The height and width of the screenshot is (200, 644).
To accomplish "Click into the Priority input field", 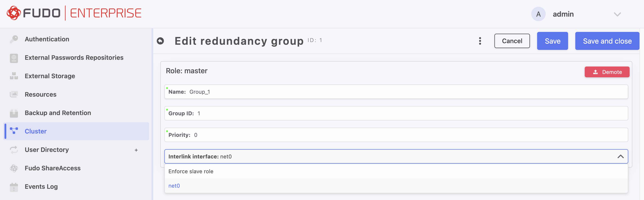I will (x=396, y=135).
